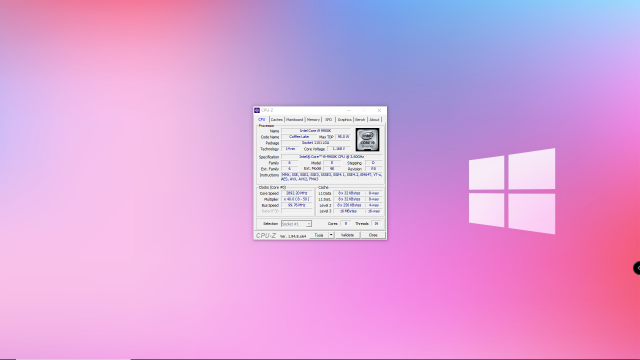
Task: Click the Core Voltage value field
Action: [339, 149]
